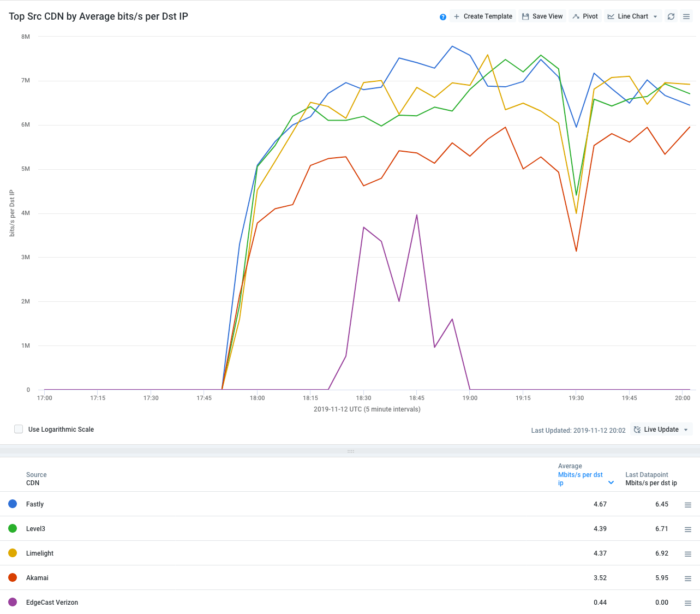Save the current view
The image size is (700, 614).
point(542,16)
